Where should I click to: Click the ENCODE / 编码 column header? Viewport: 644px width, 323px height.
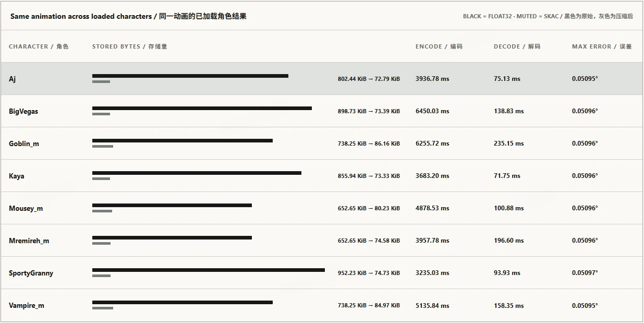click(x=439, y=46)
